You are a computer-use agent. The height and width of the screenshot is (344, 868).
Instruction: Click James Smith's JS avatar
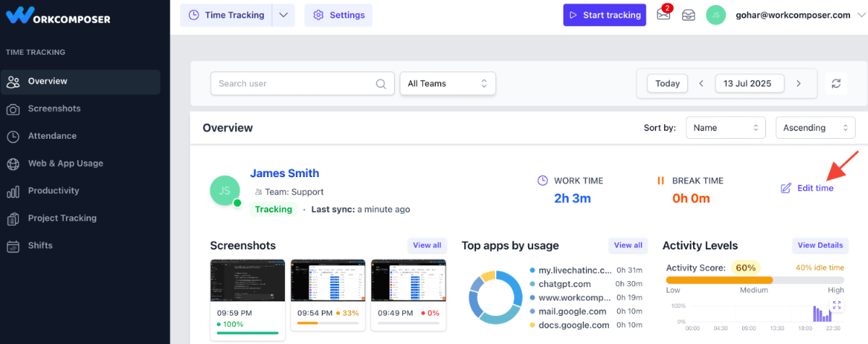click(225, 190)
